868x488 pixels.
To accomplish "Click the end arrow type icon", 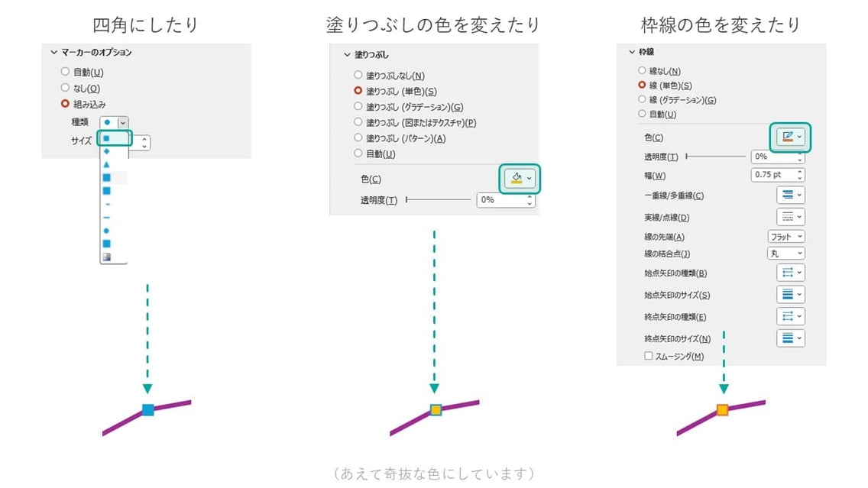I will point(790,316).
